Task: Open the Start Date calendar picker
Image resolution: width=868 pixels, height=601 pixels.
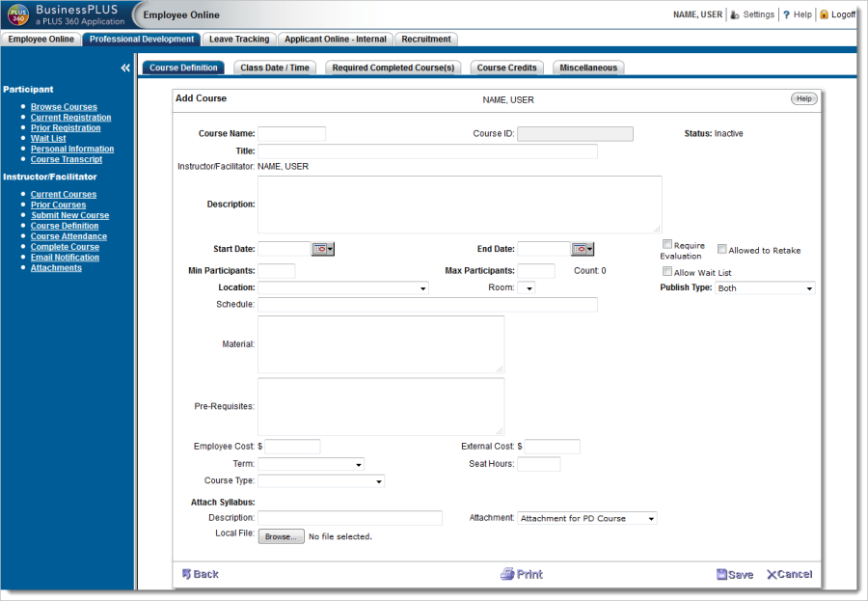Action: coord(322,249)
